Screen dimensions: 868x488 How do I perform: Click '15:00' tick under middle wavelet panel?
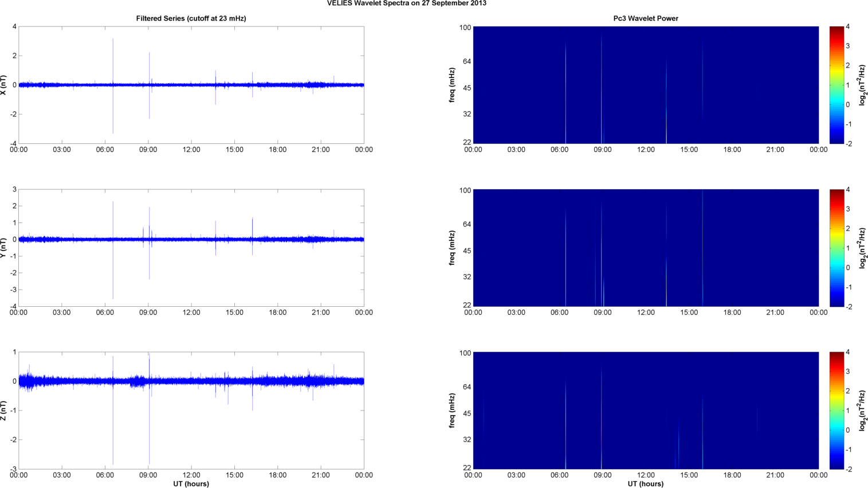[x=689, y=313]
